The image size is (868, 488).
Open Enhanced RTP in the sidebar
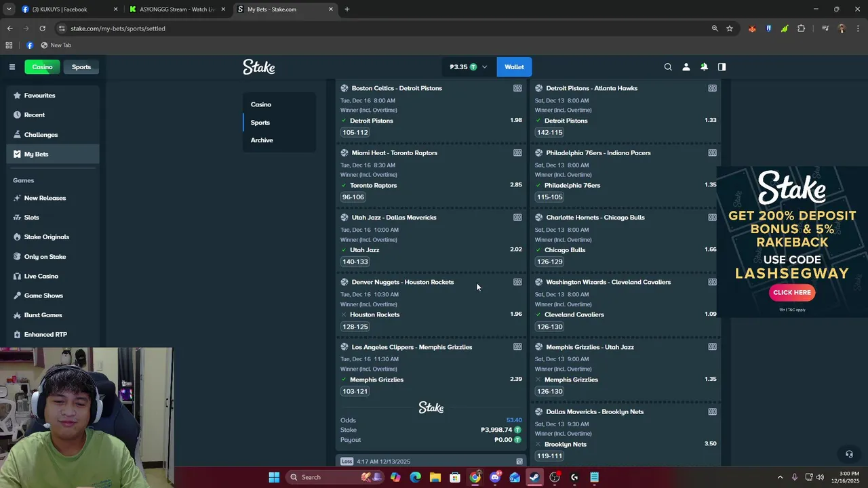pos(53,335)
